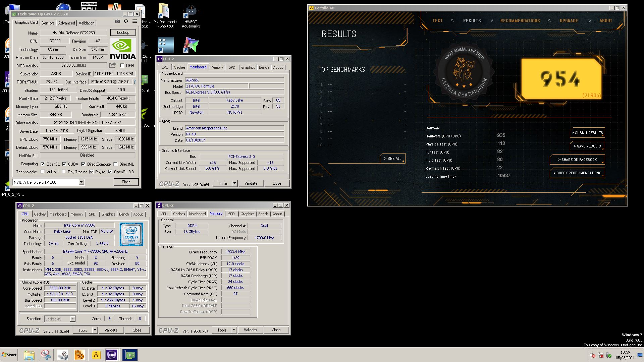644x362 pixels.
Task: Open SPD tab in Mainboard CPU-Z window
Action: coord(232,67)
